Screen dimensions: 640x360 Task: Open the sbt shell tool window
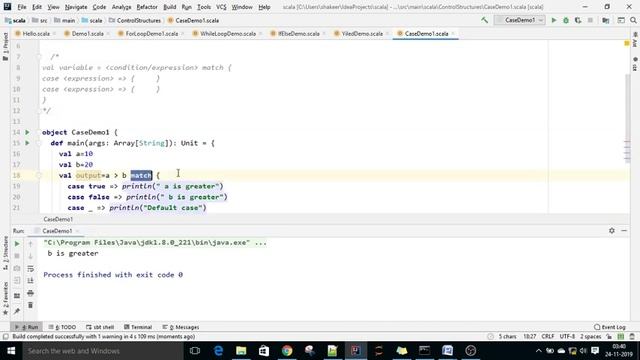tap(100, 327)
